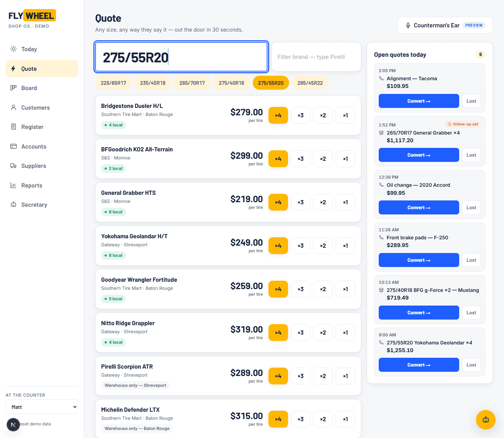Screen dimensions: 504x438
Task: Mark Front brake pads — F-250 quote Lost
Action: 471,260
